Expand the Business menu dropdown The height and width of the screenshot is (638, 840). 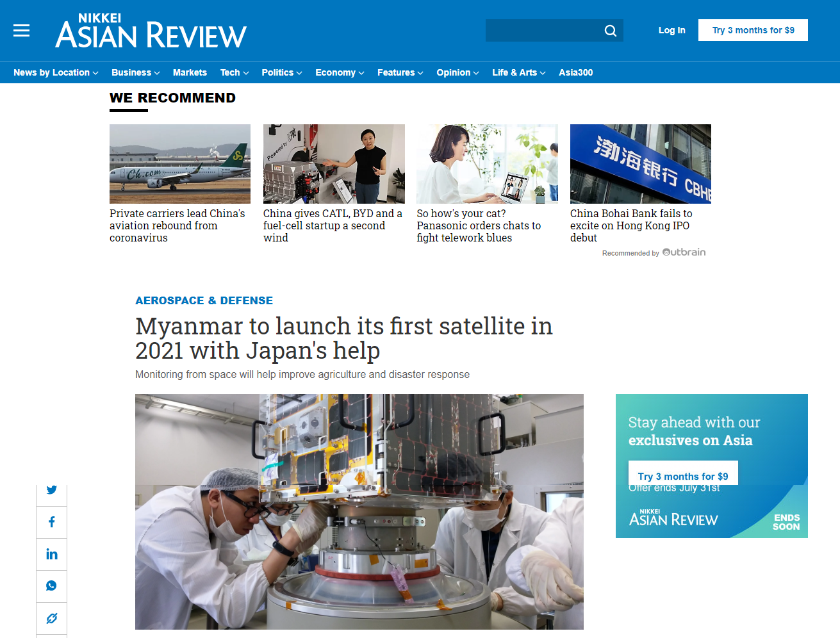pos(135,72)
